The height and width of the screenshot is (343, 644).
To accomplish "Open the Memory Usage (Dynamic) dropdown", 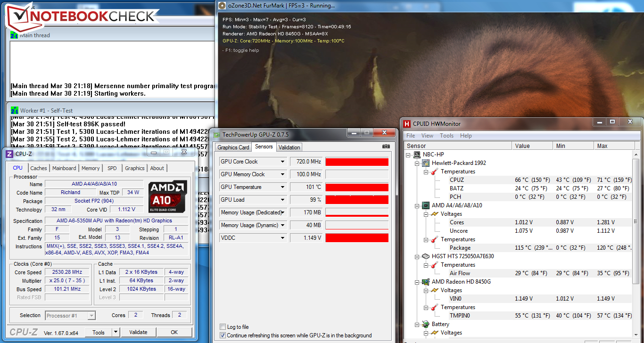I will pyautogui.click(x=282, y=225).
